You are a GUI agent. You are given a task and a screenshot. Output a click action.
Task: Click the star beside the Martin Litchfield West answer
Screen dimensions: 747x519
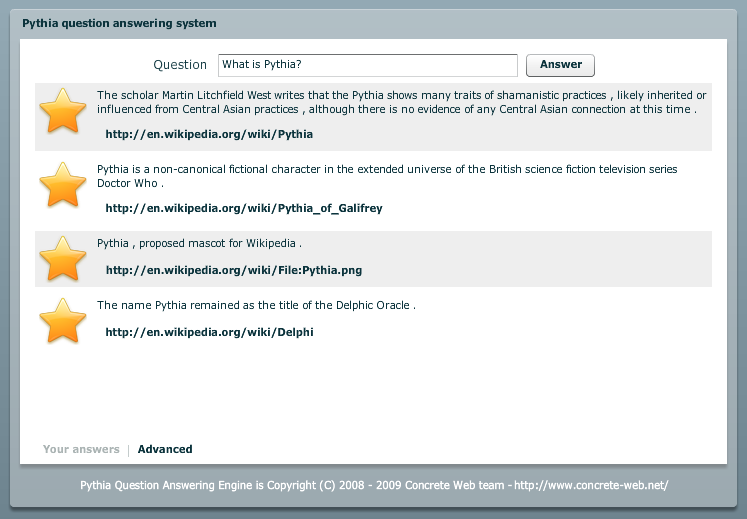coord(62,111)
